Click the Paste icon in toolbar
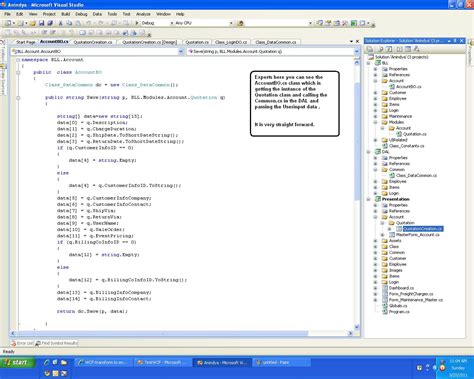The image size is (474, 379). pos(78,23)
